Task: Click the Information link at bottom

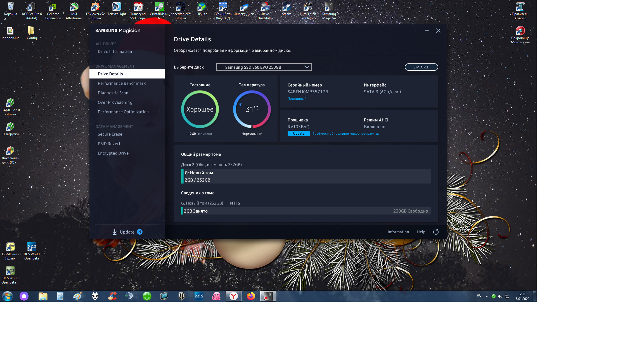Action: 398,232
